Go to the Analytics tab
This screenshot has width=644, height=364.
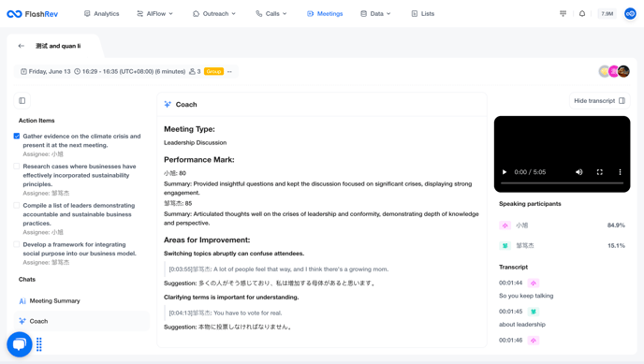tap(101, 13)
